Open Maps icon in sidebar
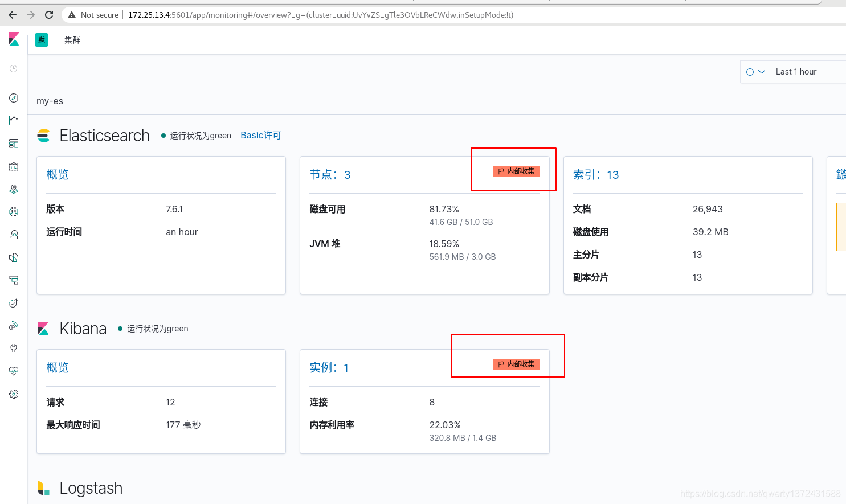The width and height of the screenshot is (846, 504). pos(14,189)
